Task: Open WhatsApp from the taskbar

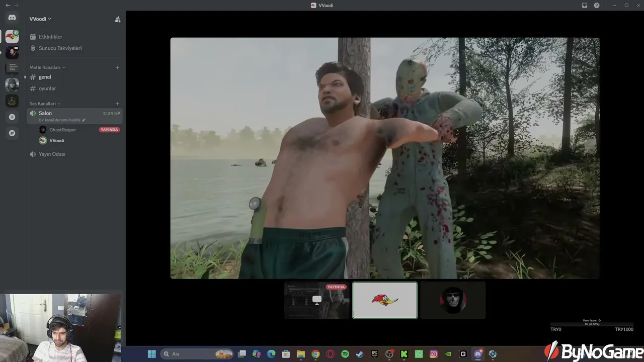Action: pos(419,354)
